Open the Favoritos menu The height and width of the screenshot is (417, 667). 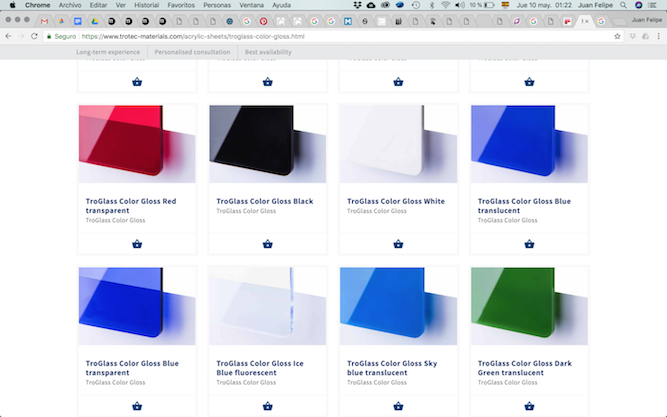pyautogui.click(x=181, y=5)
